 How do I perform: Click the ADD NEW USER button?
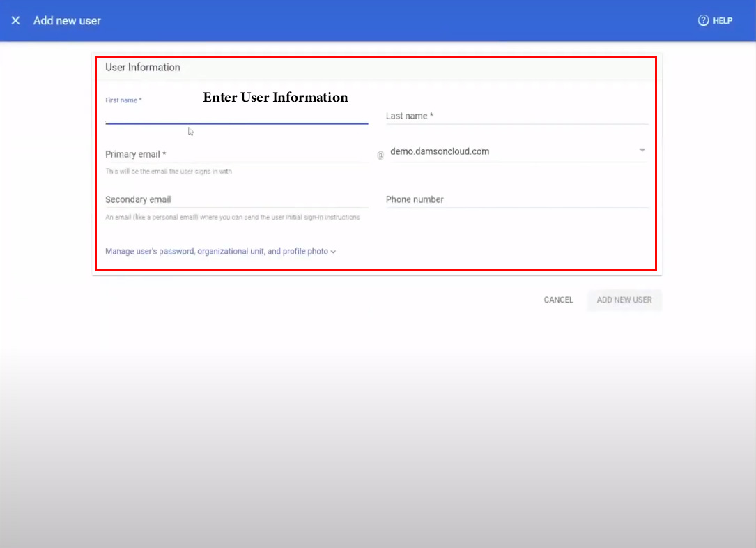(x=624, y=300)
